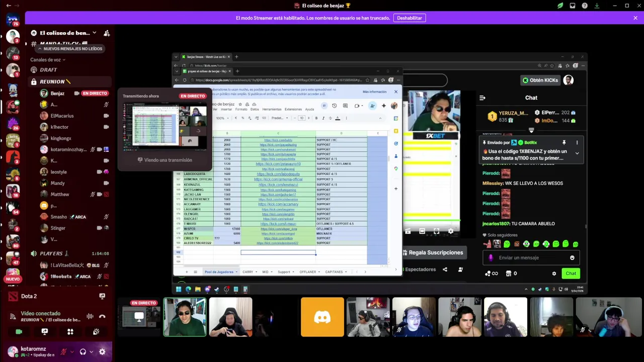Open the Discord help question-mark icon

click(585, 6)
